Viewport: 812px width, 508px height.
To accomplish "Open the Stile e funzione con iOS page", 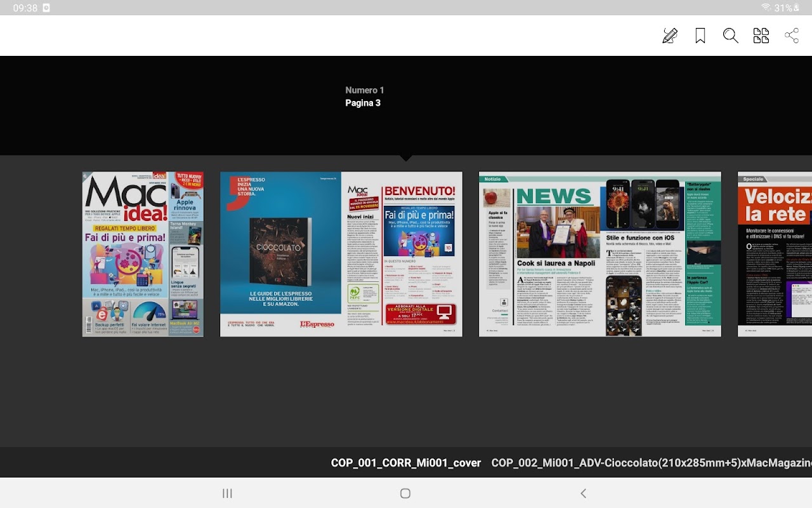I will coord(660,254).
